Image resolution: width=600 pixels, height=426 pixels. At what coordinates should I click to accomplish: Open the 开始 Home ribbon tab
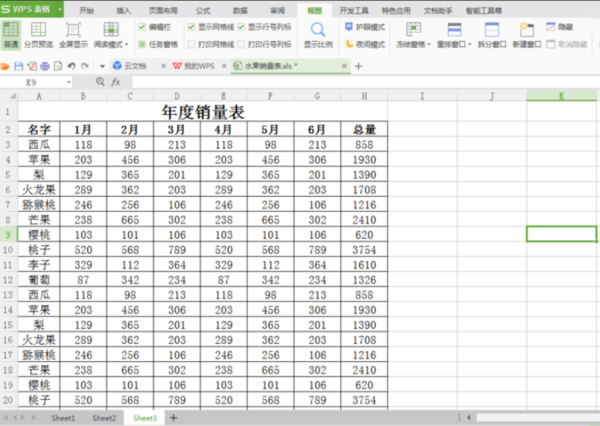coord(86,10)
